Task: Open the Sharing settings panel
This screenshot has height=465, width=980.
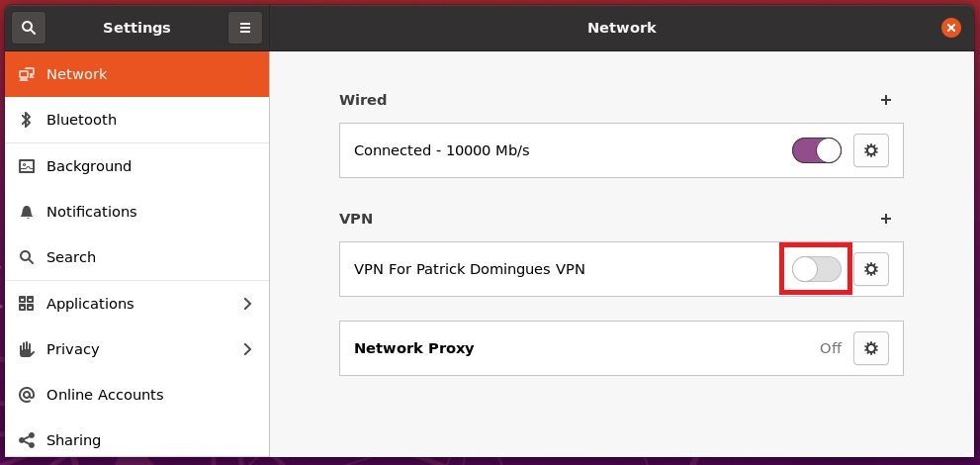Action: [136, 440]
